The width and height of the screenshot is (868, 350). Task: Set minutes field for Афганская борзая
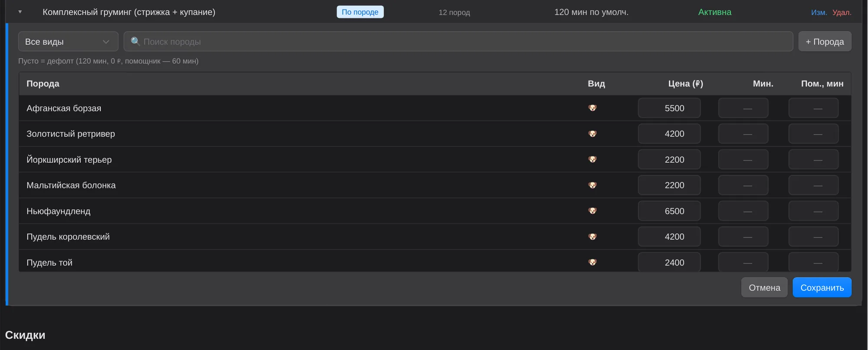[x=743, y=108]
